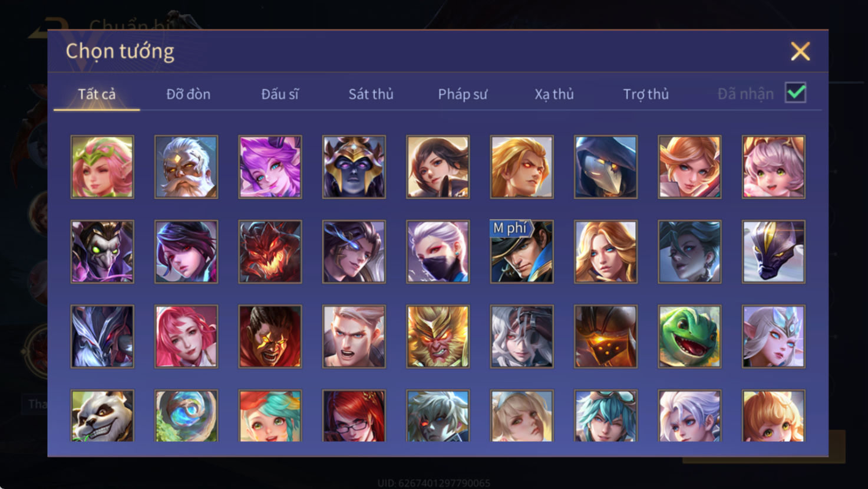Select the masked white-haired ninja hero
The height and width of the screenshot is (489, 868).
click(438, 252)
